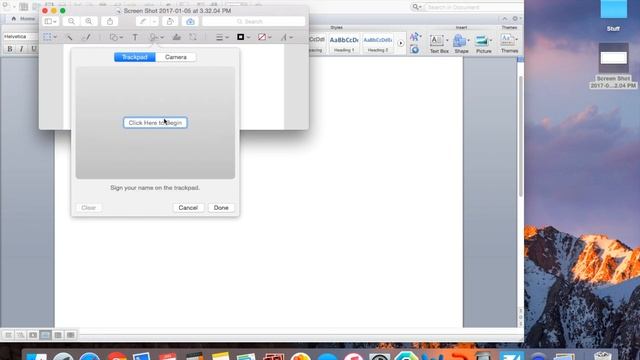This screenshot has width=640, height=360.
Task: Zoom out in the Preview toolbar
Action: pyautogui.click(x=71, y=21)
